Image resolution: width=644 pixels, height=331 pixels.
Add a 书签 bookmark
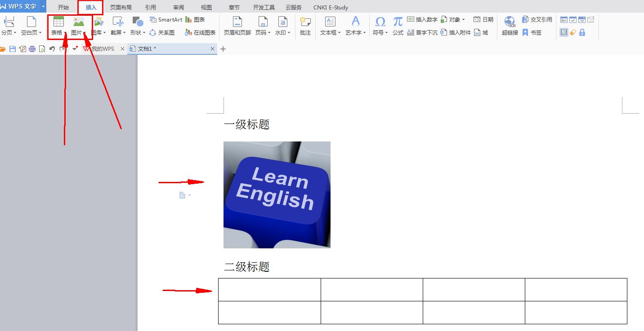(x=532, y=33)
